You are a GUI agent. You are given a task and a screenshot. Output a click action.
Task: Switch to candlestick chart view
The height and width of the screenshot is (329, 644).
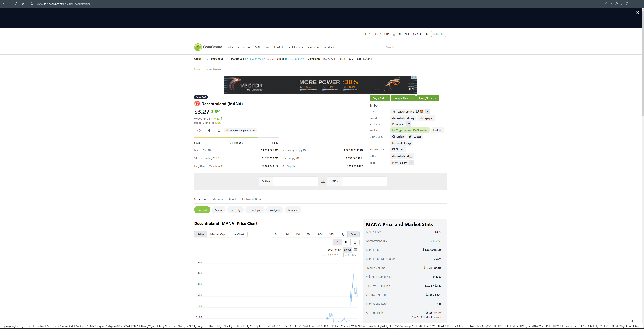(346, 242)
